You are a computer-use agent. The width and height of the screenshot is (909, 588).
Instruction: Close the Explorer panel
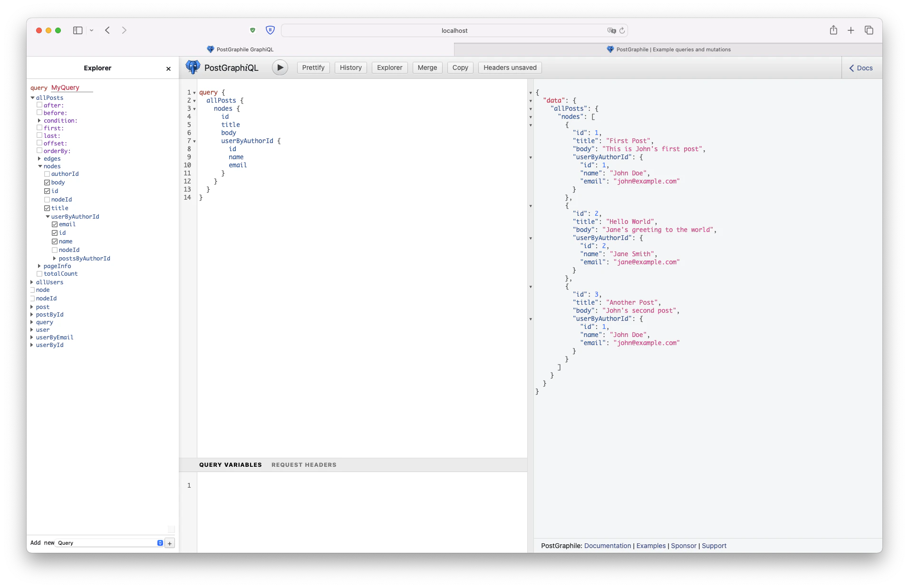click(x=168, y=68)
